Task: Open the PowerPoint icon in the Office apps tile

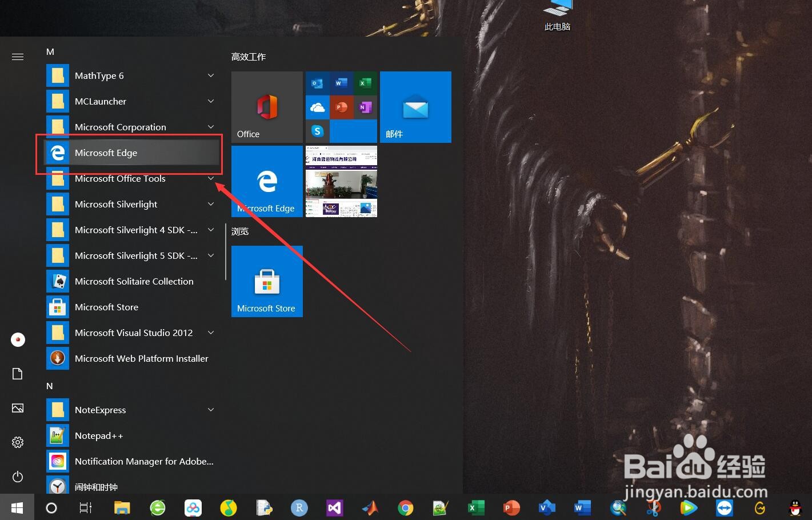Action: (x=341, y=107)
